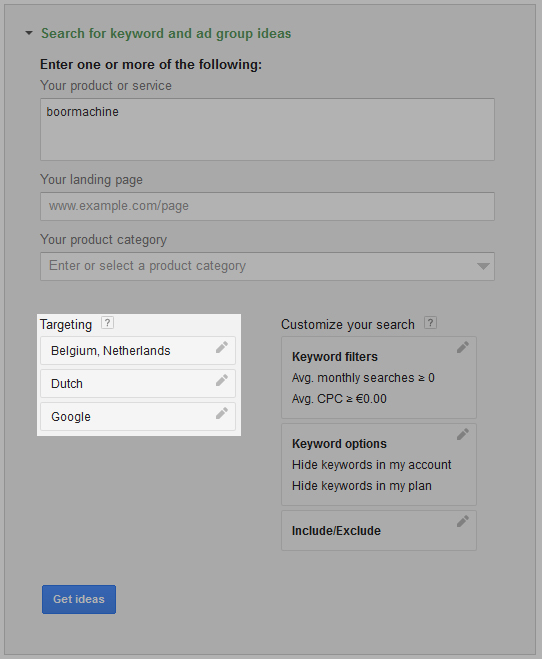Viewport: 542px width, 659px height.
Task: Edit the Google network targeting pencil
Action: pos(222,414)
